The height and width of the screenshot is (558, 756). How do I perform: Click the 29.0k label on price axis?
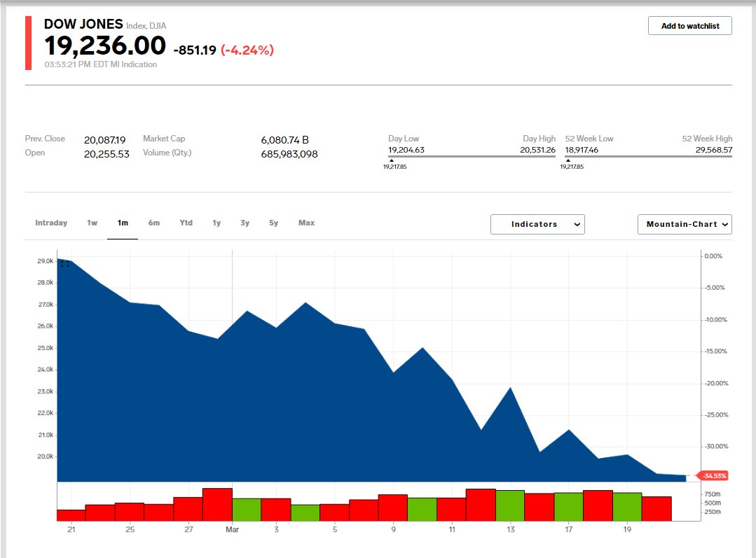pyautogui.click(x=45, y=260)
